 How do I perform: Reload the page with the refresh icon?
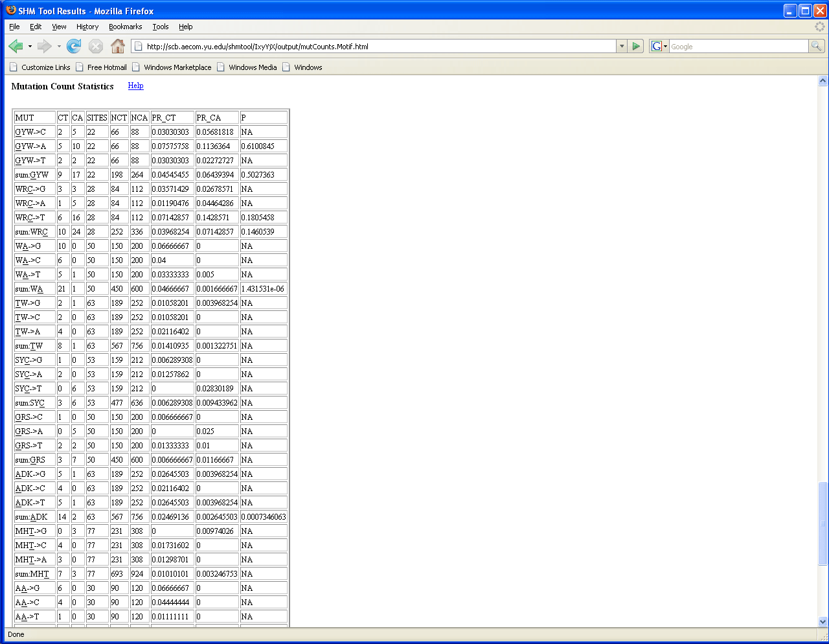click(74, 46)
